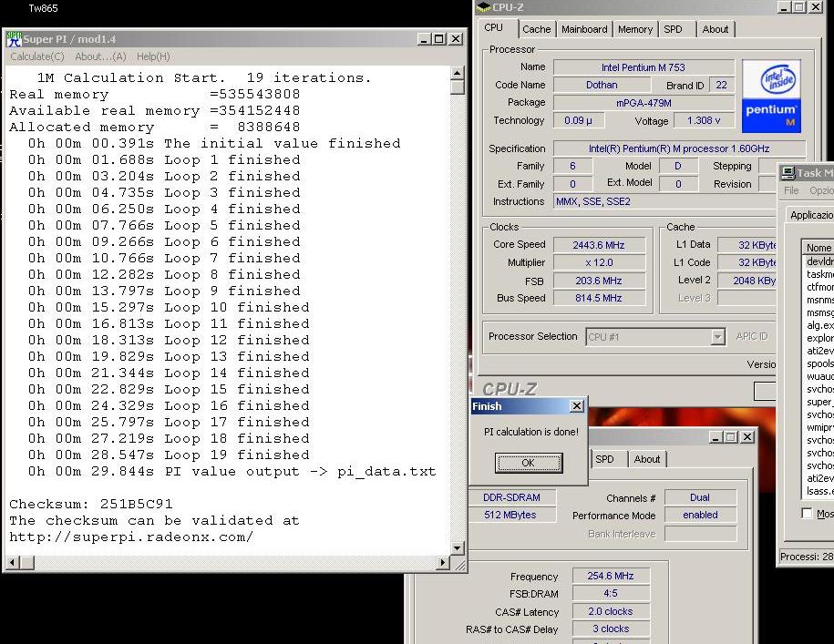Image resolution: width=834 pixels, height=644 pixels.
Task: Click the Specification field in CPU-Z
Action: tap(679, 148)
